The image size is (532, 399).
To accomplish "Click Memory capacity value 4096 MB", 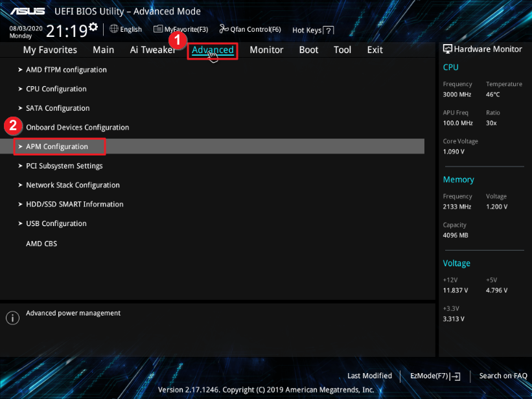I will [x=456, y=235].
